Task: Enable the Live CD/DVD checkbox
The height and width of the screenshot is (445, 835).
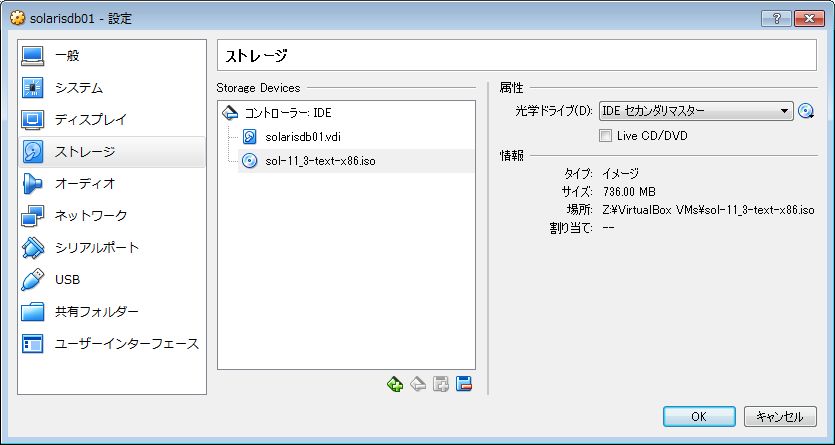Action: (x=605, y=136)
